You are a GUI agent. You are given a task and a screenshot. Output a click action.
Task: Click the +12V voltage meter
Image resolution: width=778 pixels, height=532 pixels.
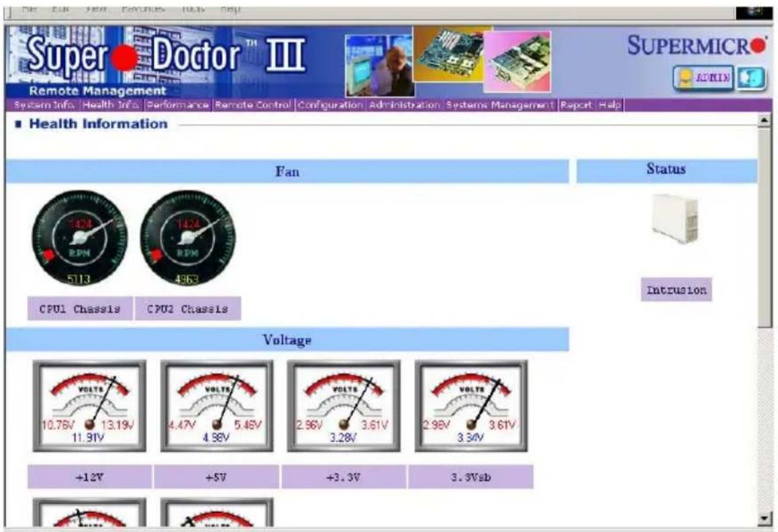(89, 406)
